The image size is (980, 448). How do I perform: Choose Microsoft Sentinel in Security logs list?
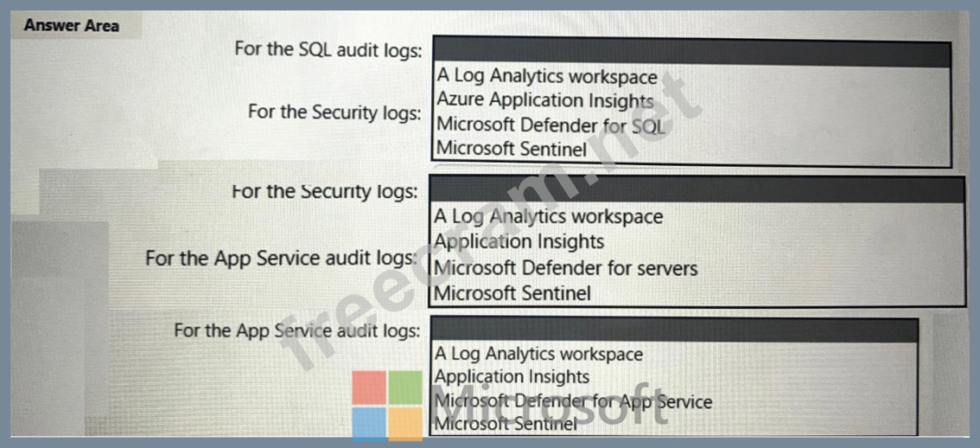pos(512,293)
